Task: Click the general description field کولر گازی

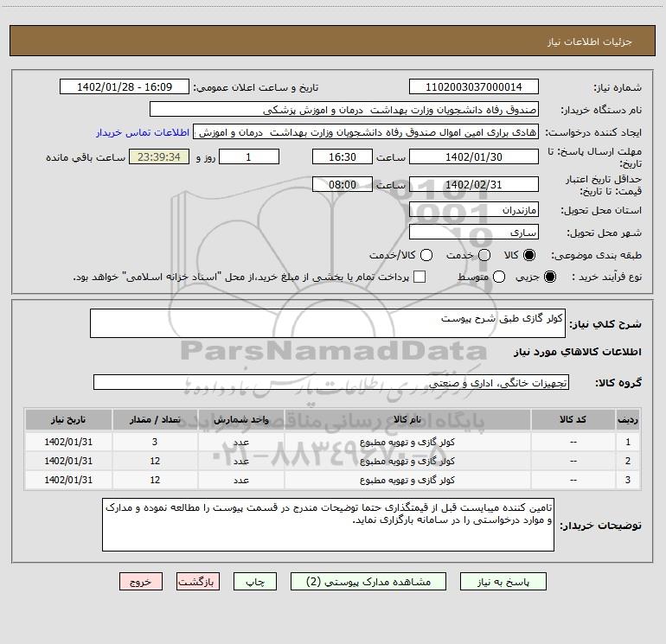Action: point(328,323)
